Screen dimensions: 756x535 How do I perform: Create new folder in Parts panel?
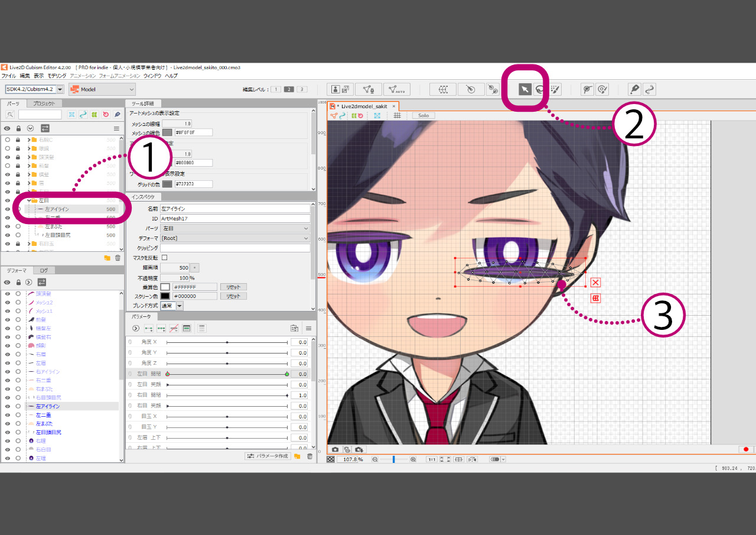pos(107,258)
